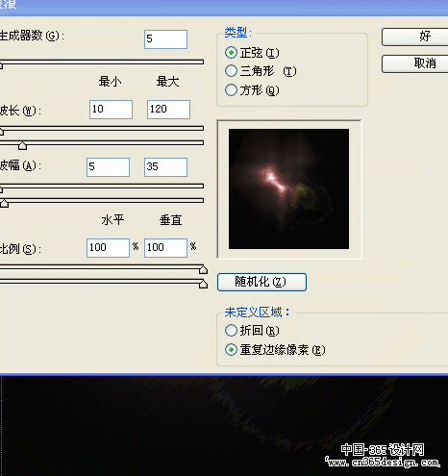
Task: Click the maximum amplitude slider handle
Action: (4, 204)
